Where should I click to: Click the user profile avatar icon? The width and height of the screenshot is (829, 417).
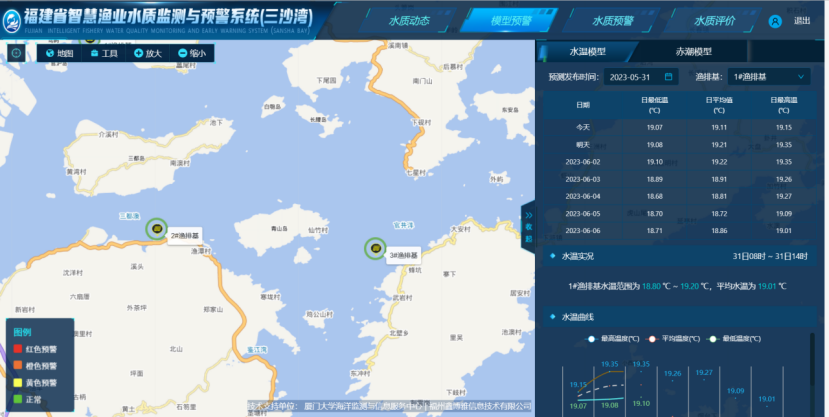coord(775,21)
